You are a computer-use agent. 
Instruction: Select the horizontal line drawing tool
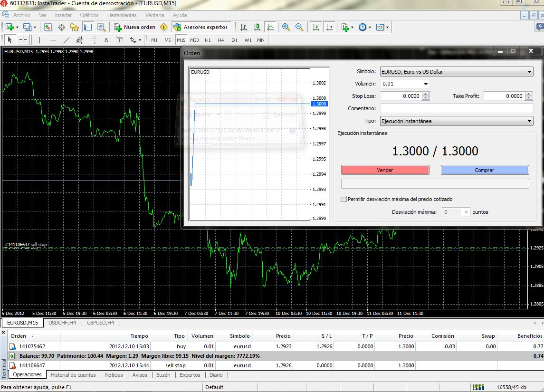pos(53,40)
